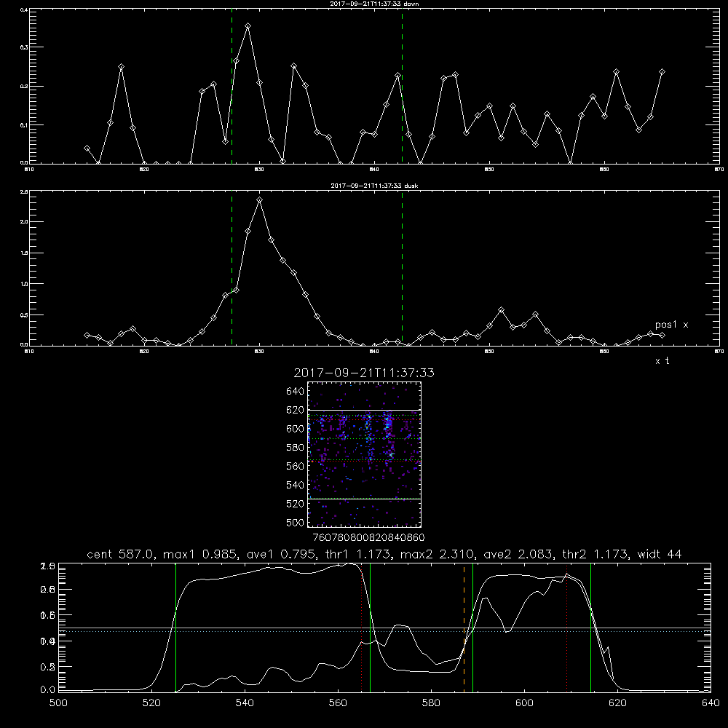Click the 600 label on bottom plot x-axis

[525, 703]
